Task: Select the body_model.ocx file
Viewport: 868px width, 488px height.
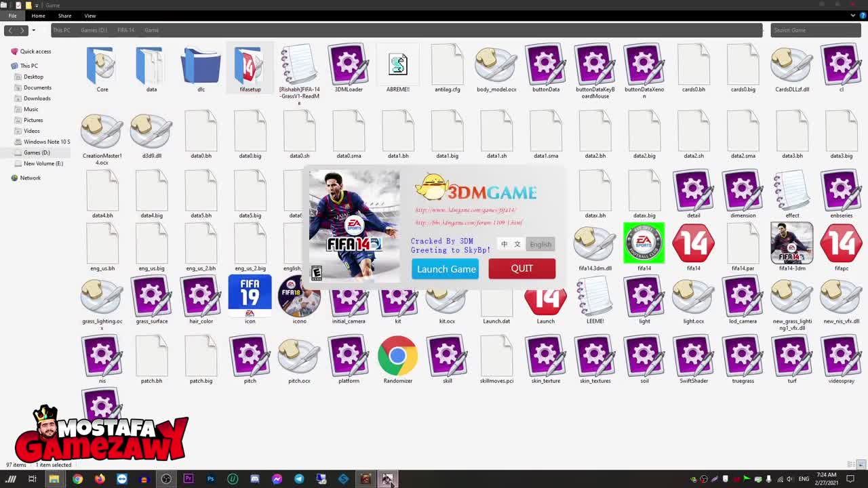Action: [x=496, y=69]
